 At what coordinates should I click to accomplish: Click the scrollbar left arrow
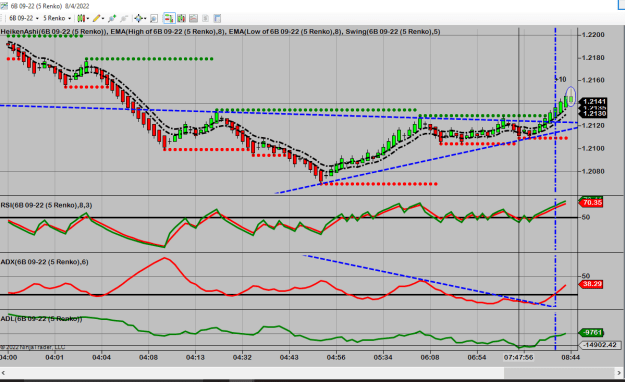click(x=4, y=373)
